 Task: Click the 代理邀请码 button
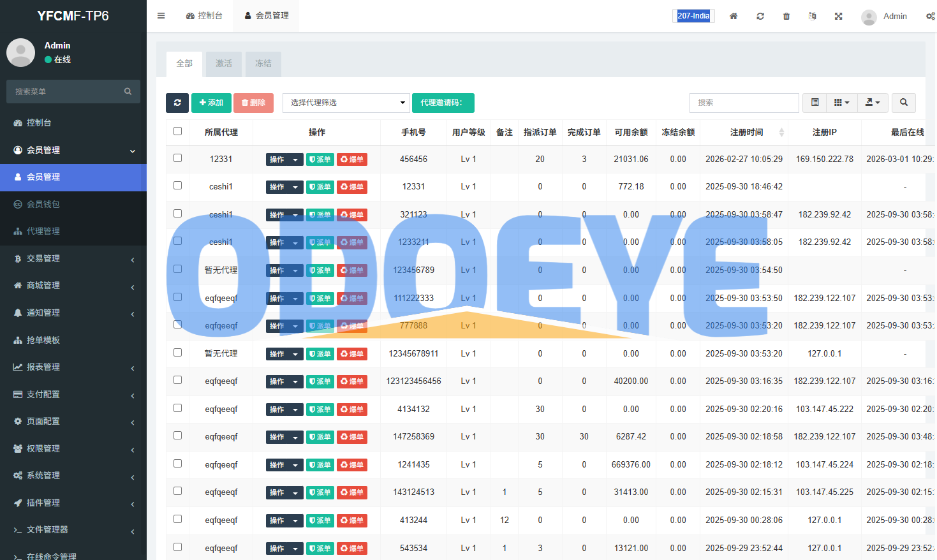tap(443, 103)
